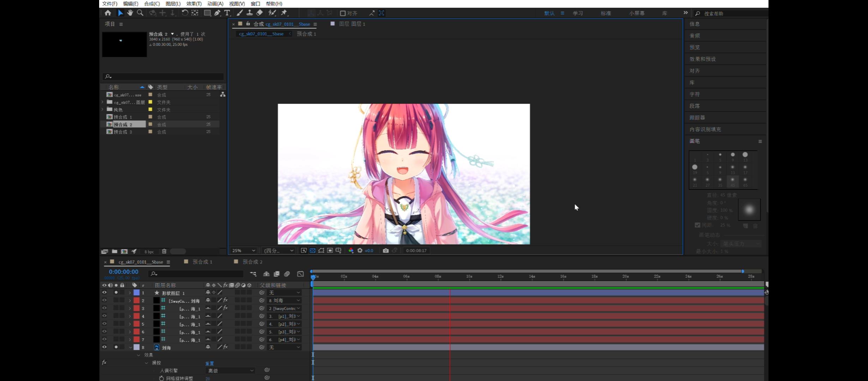Image resolution: width=868 pixels, height=381 pixels.
Task: Select the Type text tool
Action: [x=227, y=13]
